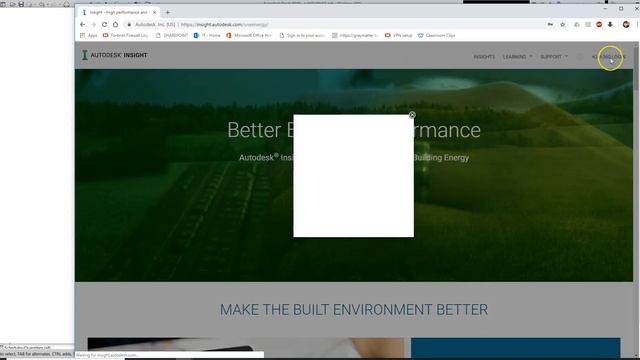Click the black download-arrow extension icon
The width and height of the screenshot is (640, 360).
click(x=610, y=24)
